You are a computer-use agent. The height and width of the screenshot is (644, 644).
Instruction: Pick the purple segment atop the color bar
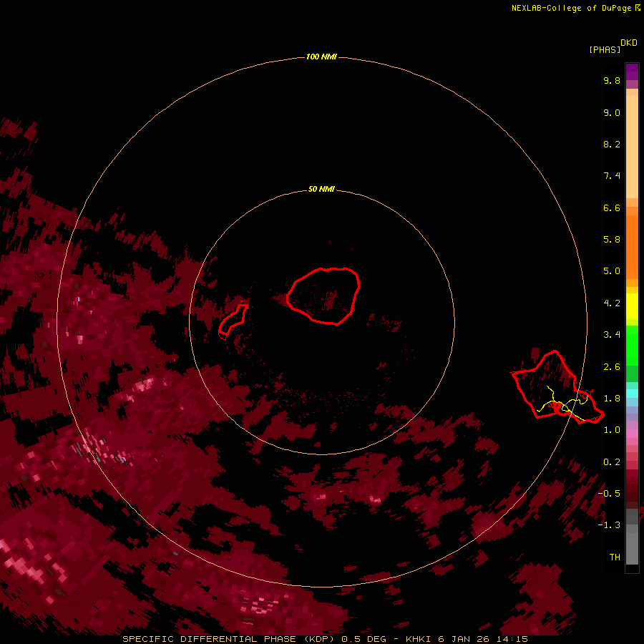tap(632, 72)
